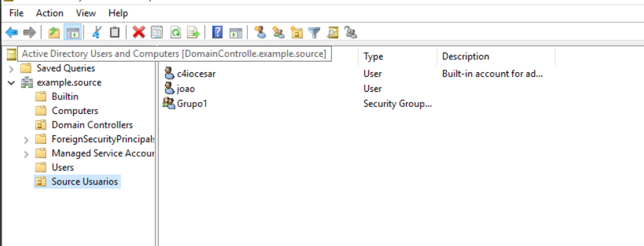
Task: Expand the ForeignSecurityPrincipals node
Action: 26,140
